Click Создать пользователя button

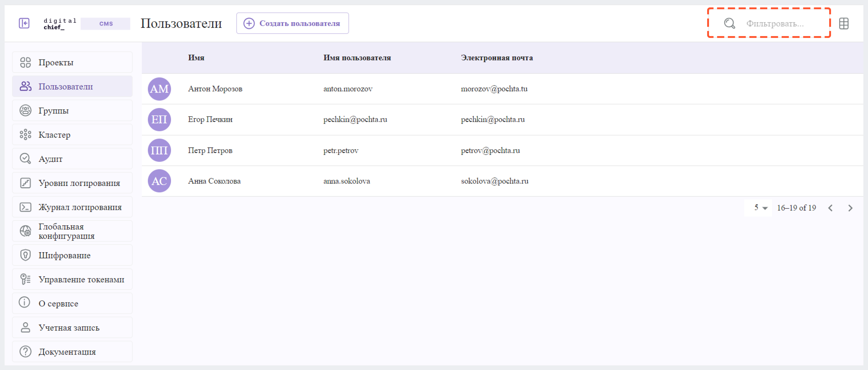(x=292, y=23)
